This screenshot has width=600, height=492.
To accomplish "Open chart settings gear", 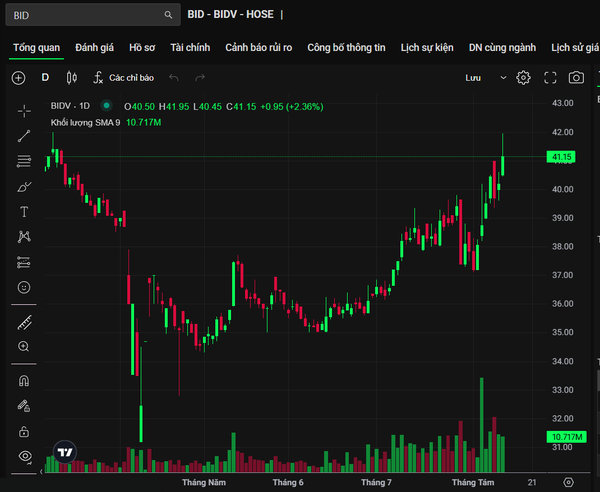I will 523,78.
